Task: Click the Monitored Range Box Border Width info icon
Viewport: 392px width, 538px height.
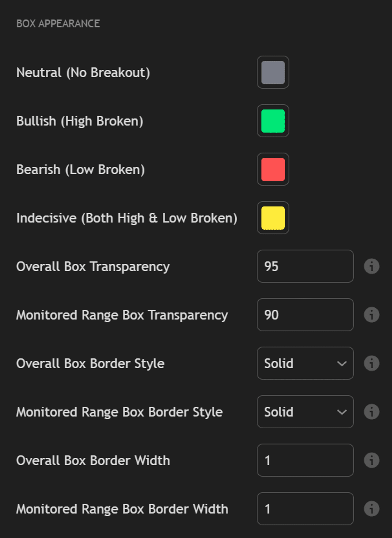Action: (x=371, y=509)
